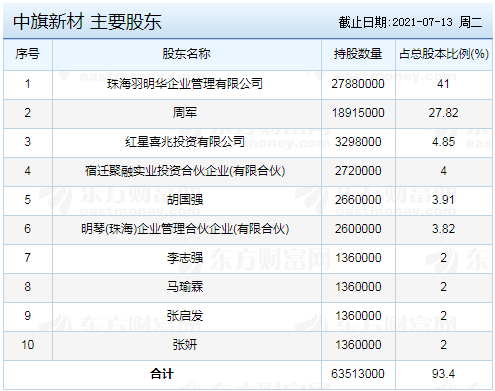Click the 持股数量 column header
The height and width of the screenshot is (391, 495).
point(358,54)
